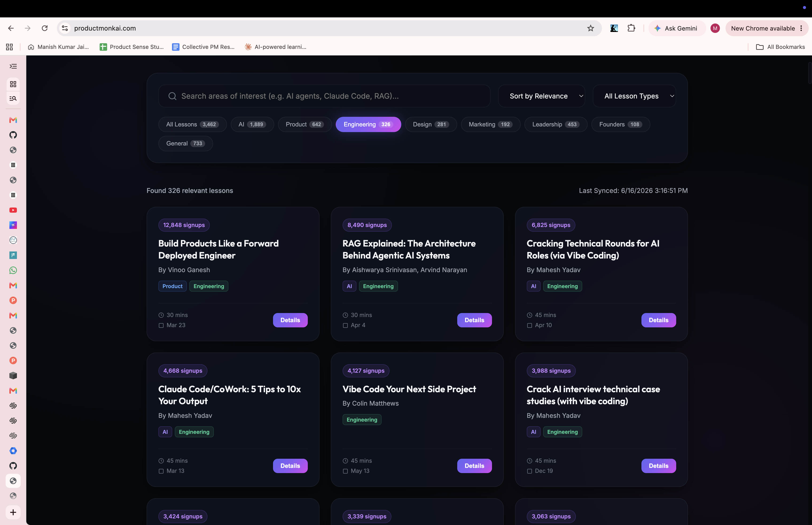The image size is (812, 525).
Task: Open the tab groups grid icon in sidebar
Action: (x=13, y=84)
